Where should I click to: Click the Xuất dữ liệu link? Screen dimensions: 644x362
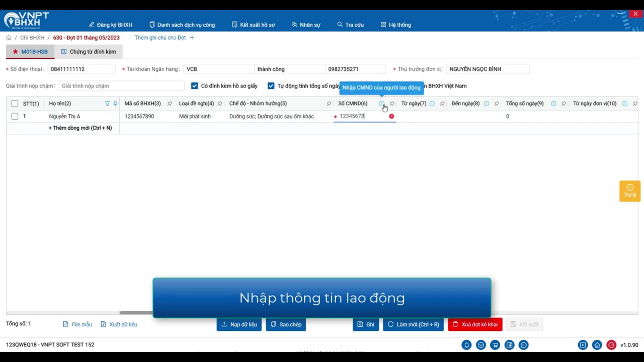click(x=119, y=325)
